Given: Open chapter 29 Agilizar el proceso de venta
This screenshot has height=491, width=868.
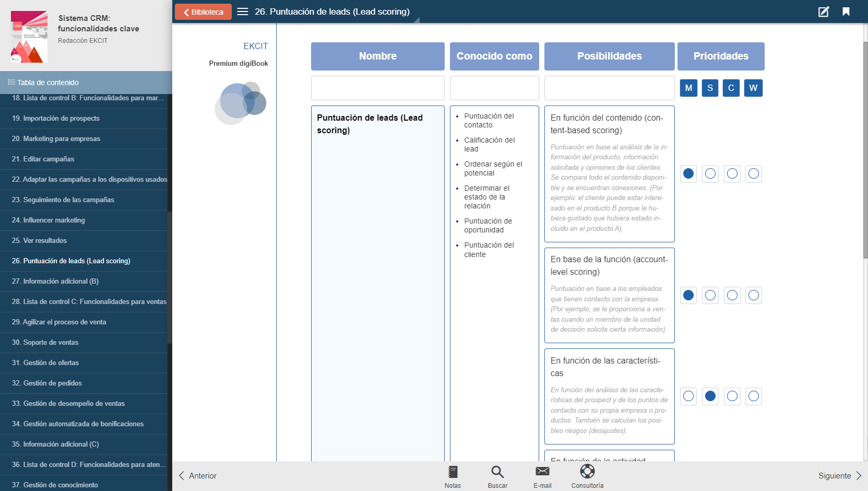Looking at the screenshot, I should pyautogui.click(x=84, y=322).
